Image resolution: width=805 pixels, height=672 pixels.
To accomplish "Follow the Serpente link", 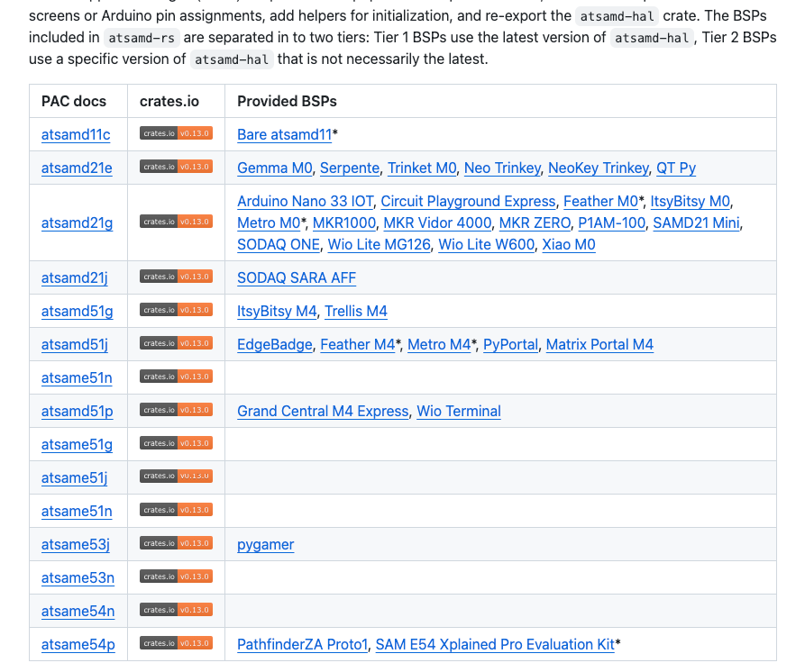I will tap(350, 168).
